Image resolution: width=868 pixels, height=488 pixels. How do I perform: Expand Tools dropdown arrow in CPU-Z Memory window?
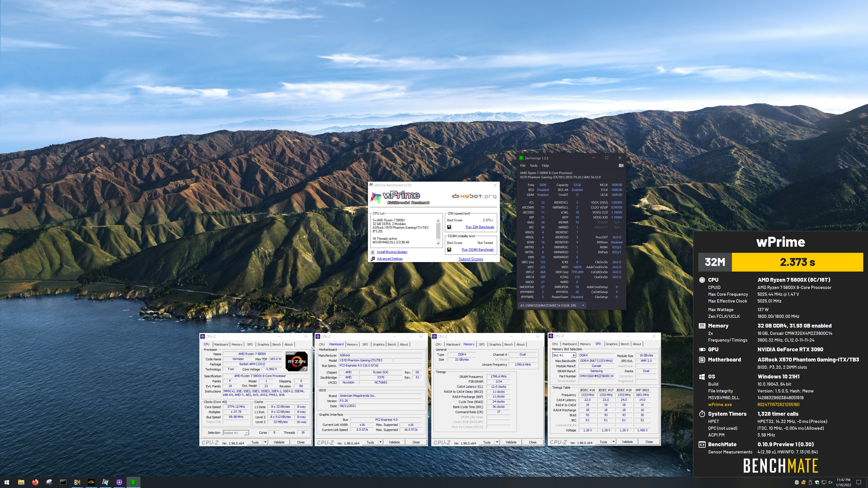(x=497, y=442)
